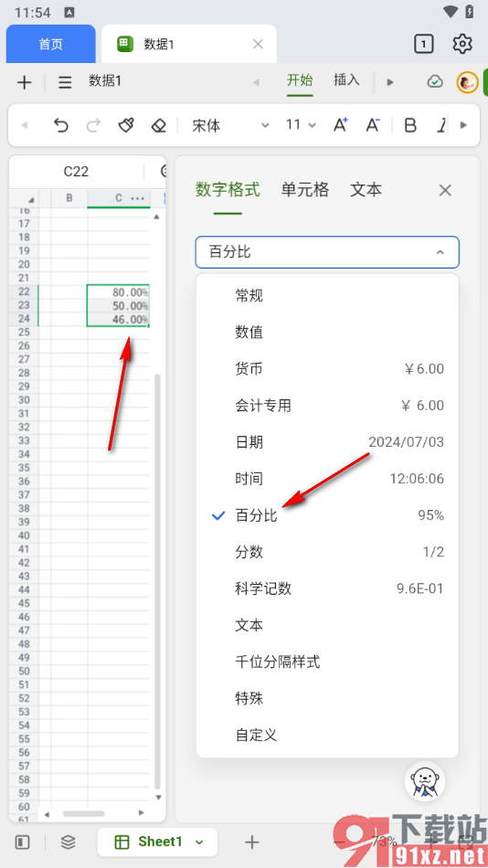Toggle bold formatting B icon
The width and height of the screenshot is (488, 868).
[x=410, y=126]
